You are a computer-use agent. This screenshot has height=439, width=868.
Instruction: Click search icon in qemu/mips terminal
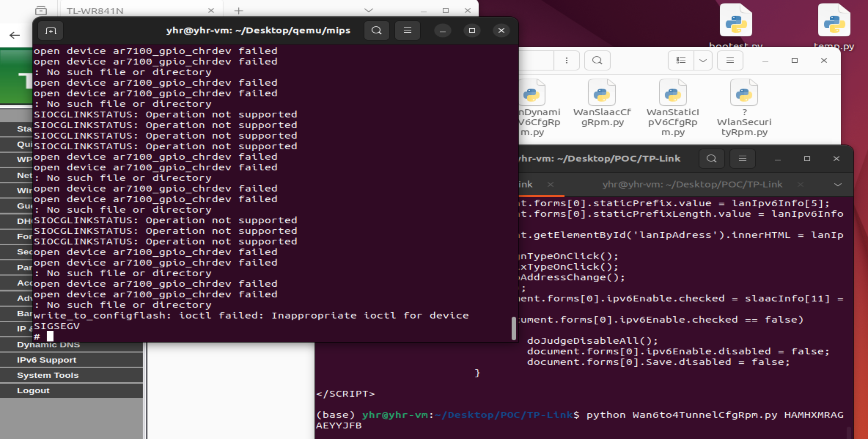[376, 31]
